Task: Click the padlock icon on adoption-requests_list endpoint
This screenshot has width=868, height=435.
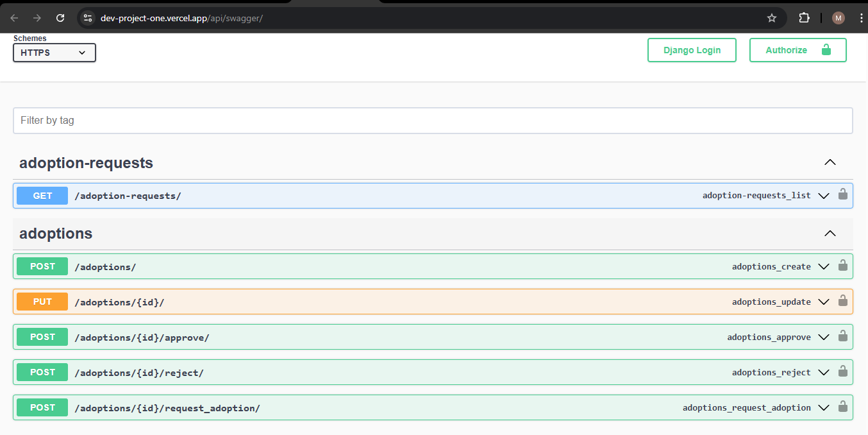Action: (842, 196)
